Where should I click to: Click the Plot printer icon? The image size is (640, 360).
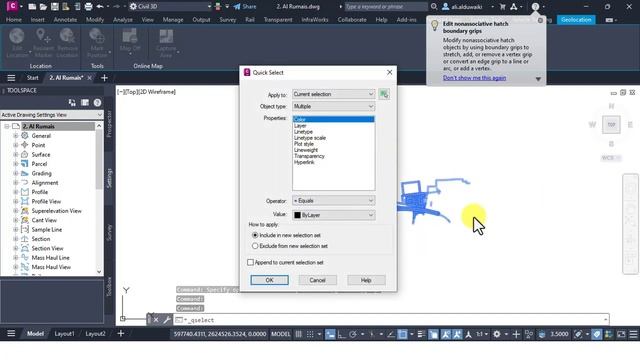88,7
